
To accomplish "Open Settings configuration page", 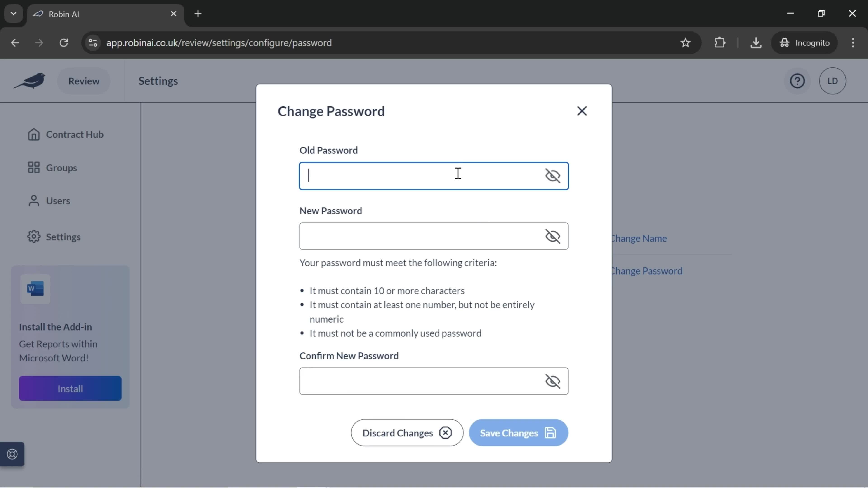I will tap(64, 237).
